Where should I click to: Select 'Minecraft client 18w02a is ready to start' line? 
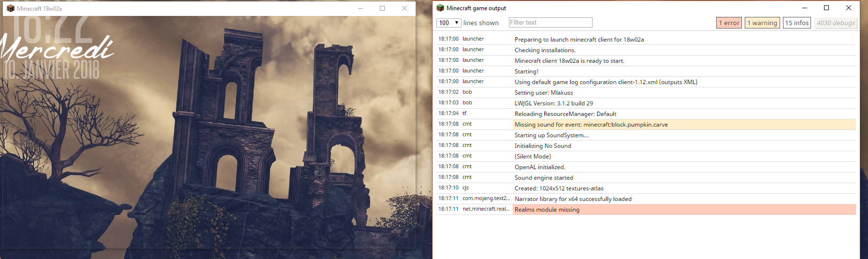tap(646, 60)
